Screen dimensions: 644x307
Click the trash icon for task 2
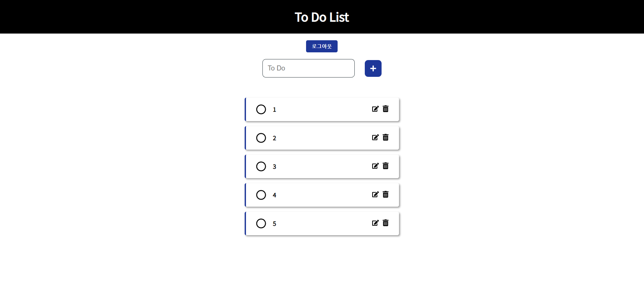pos(386,138)
